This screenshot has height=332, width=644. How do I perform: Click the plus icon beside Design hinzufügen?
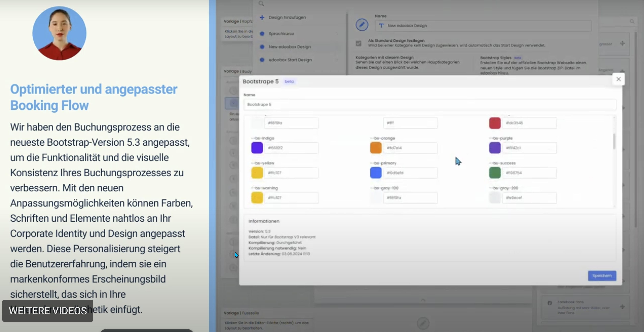click(262, 18)
